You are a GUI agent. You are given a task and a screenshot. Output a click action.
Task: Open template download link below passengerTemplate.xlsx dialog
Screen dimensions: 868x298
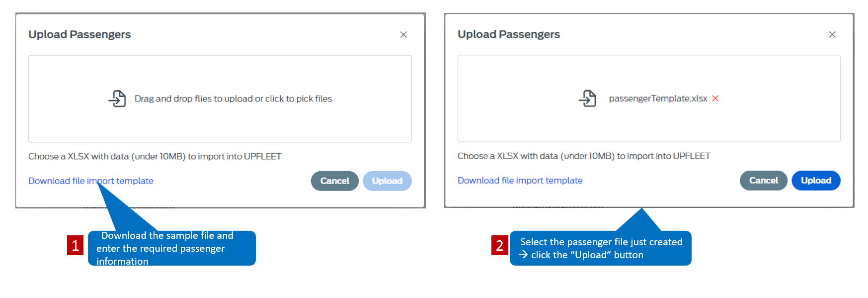pyautogui.click(x=520, y=180)
